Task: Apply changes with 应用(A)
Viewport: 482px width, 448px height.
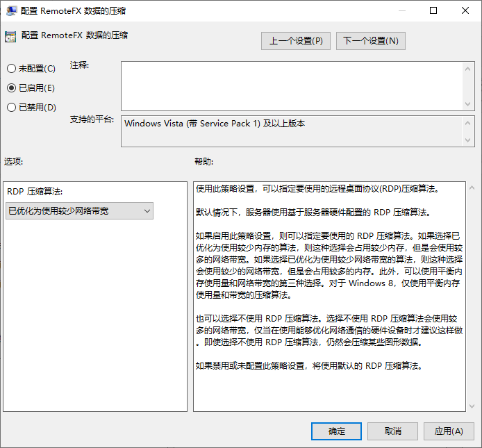Action: pos(449,431)
